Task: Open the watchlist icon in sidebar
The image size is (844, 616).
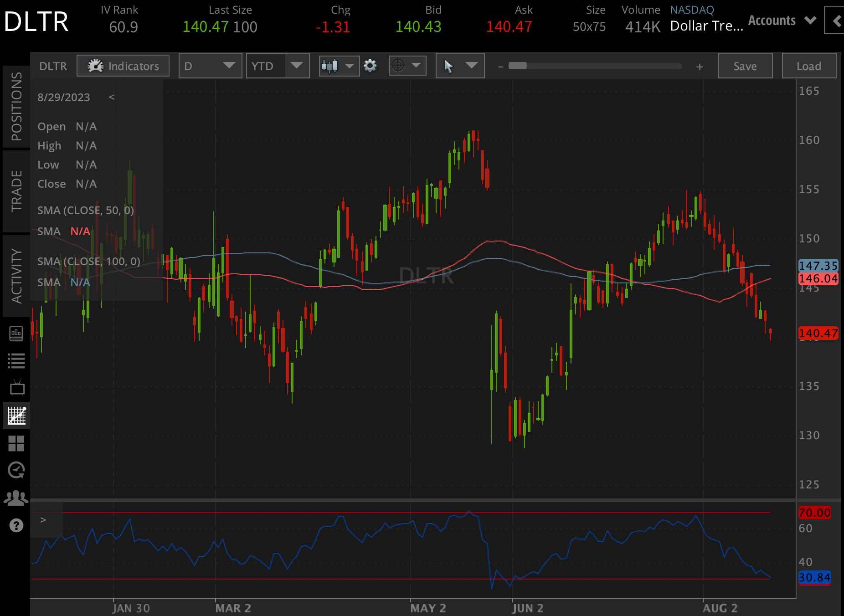Action: click(16, 360)
